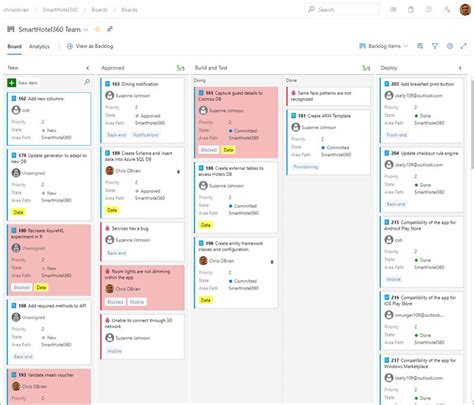The height and width of the screenshot is (405, 474).
Task: Click the search magnifier in New column
Action: point(87,82)
